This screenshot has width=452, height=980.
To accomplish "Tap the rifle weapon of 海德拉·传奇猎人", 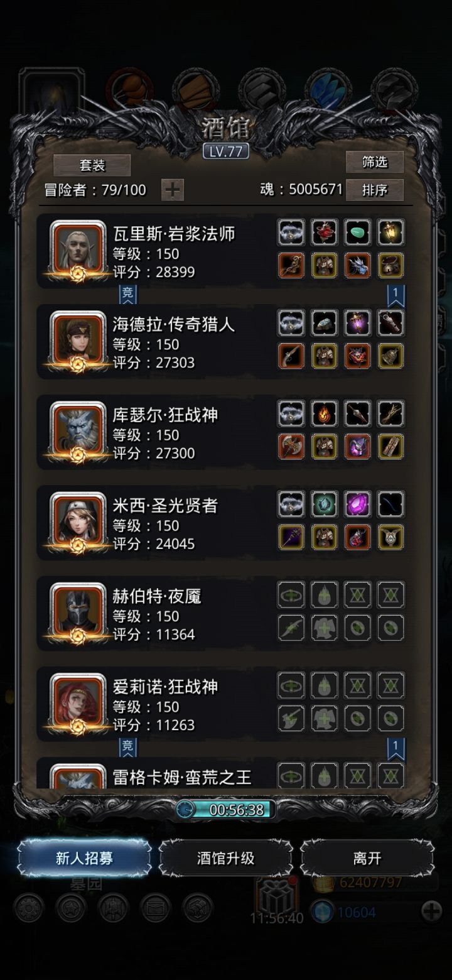I will (291, 356).
